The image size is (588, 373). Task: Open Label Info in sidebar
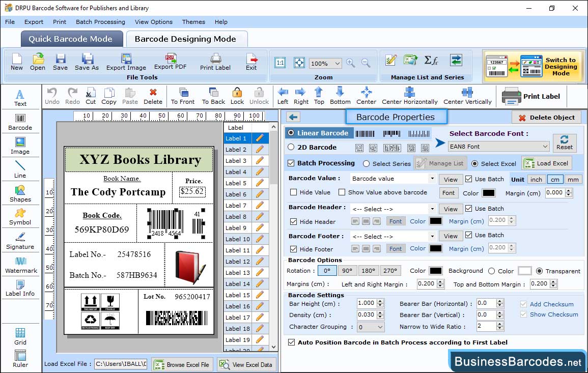point(20,289)
